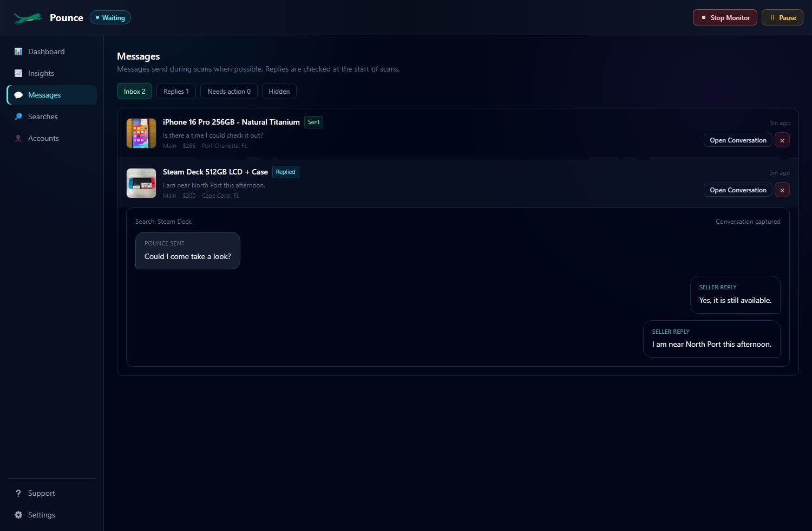Image resolution: width=812 pixels, height=531 pixels.
Task: Click the Waiting status badge
Action: click(110, 17)
